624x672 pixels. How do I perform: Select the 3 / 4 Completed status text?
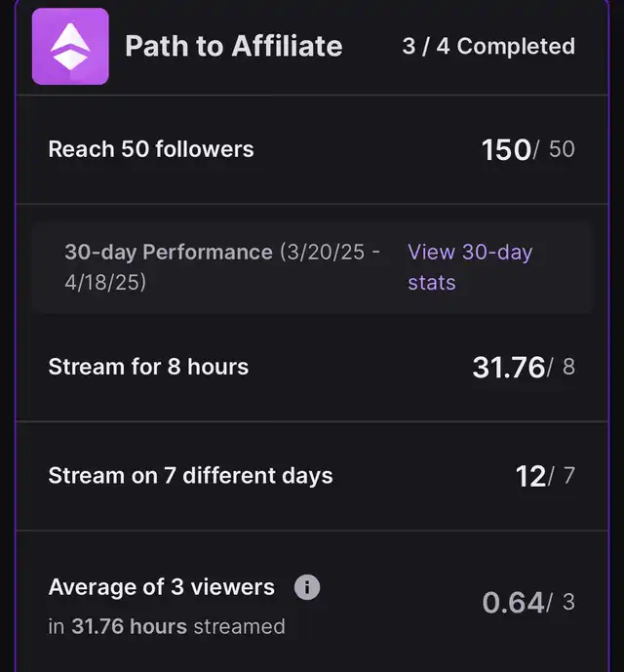coord(488,46)
